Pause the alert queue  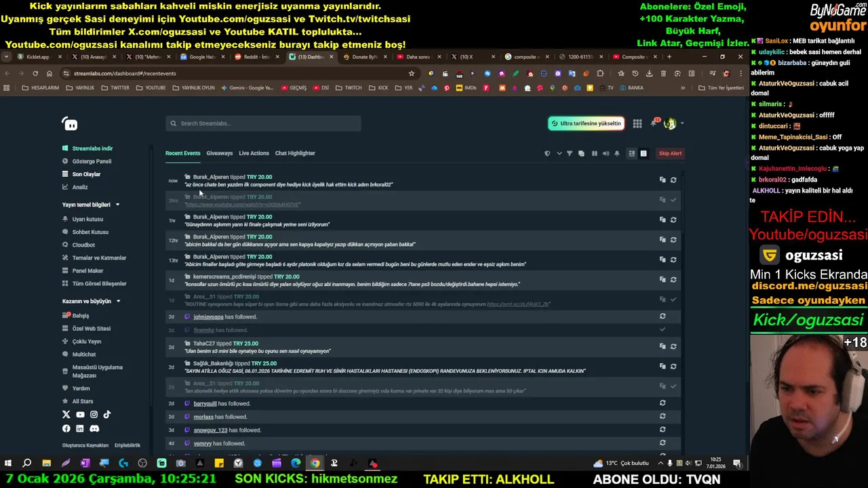[x=594, y=153]
